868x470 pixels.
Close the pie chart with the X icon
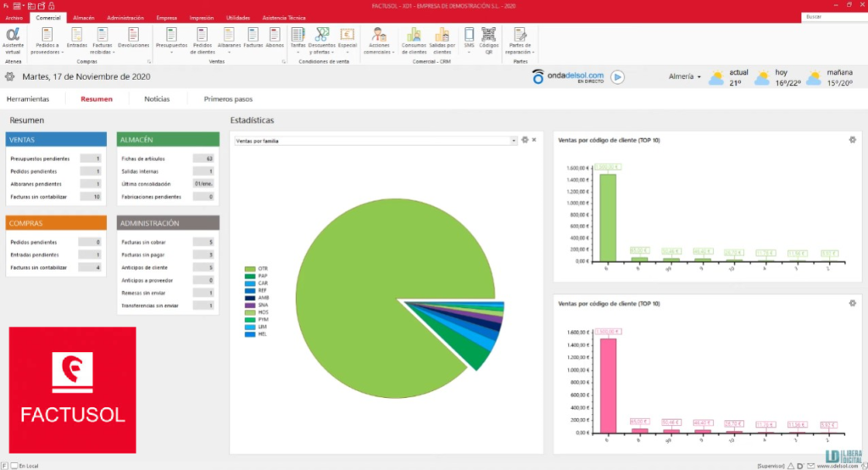(x=534, y=140)
